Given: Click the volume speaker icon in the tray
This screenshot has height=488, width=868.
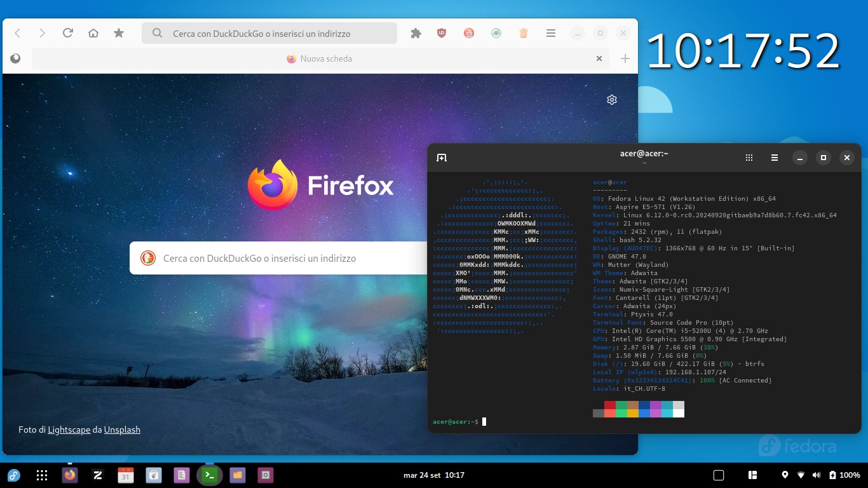Looking at the screenshot, I should click(x=817, y=475).
